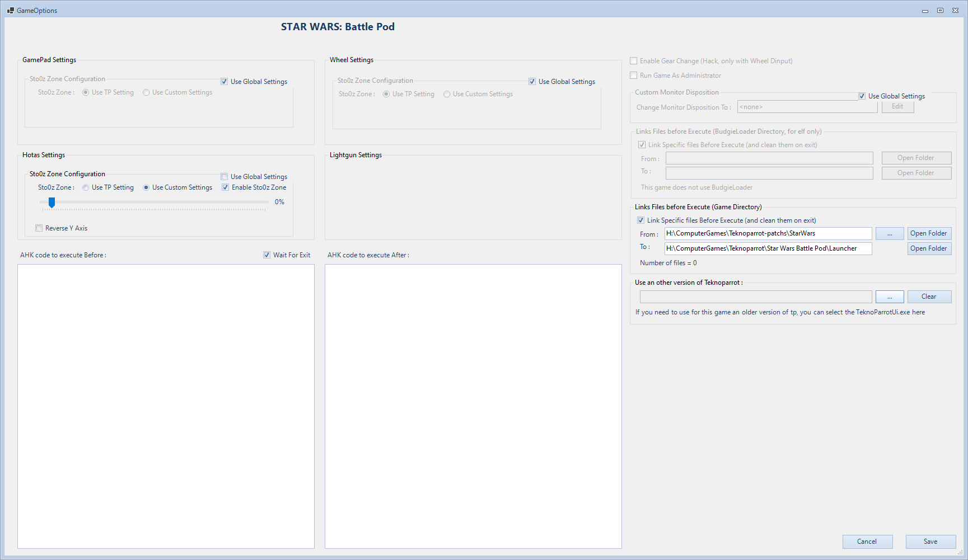This screenshot has width=968, height=560.
Task: Click the 'STAR WARS: Battle Pod' heading
Action: click(x=338, y=27)
